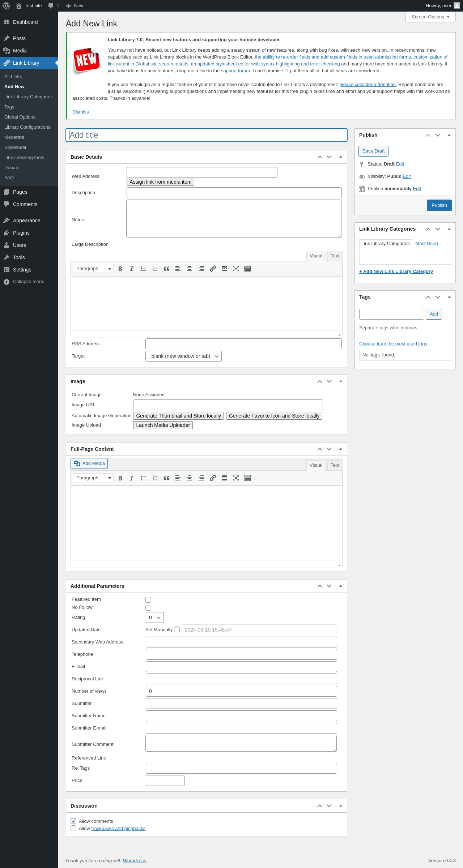Screen dimensions: 463x868
Task: Click Bold in Large Description editor
Action: [120, 269]
